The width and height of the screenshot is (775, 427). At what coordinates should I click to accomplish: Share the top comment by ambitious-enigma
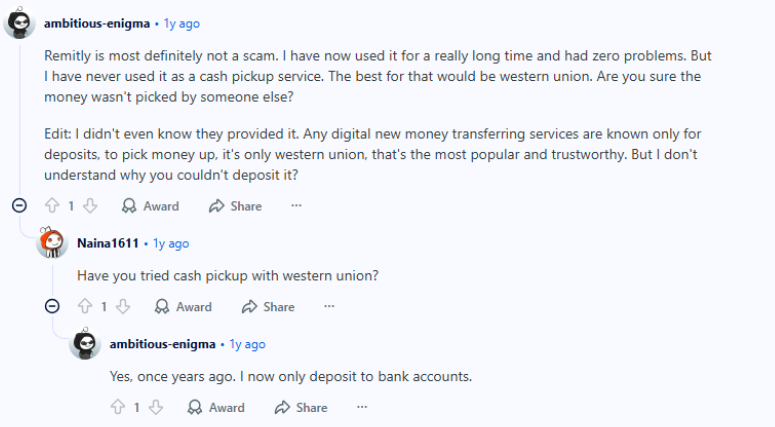[x=235, y=206]
